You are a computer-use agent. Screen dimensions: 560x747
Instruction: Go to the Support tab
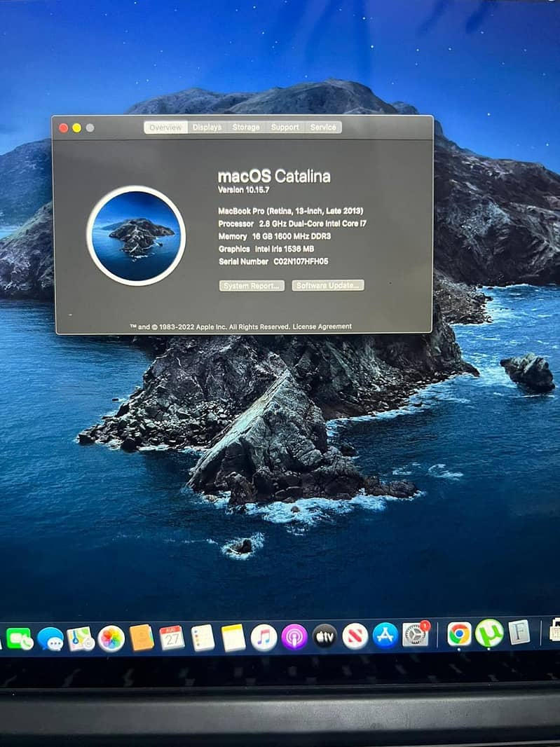pyautogui.click(x=285, y=128)
